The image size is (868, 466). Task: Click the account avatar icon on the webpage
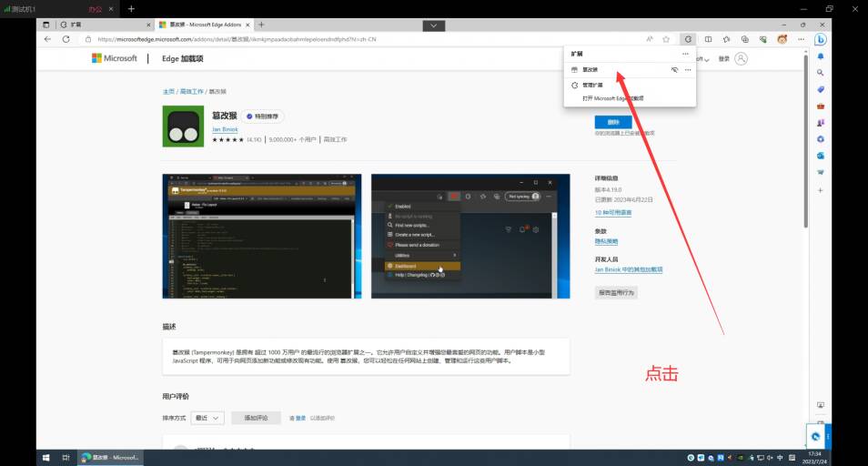coord(742,58)
